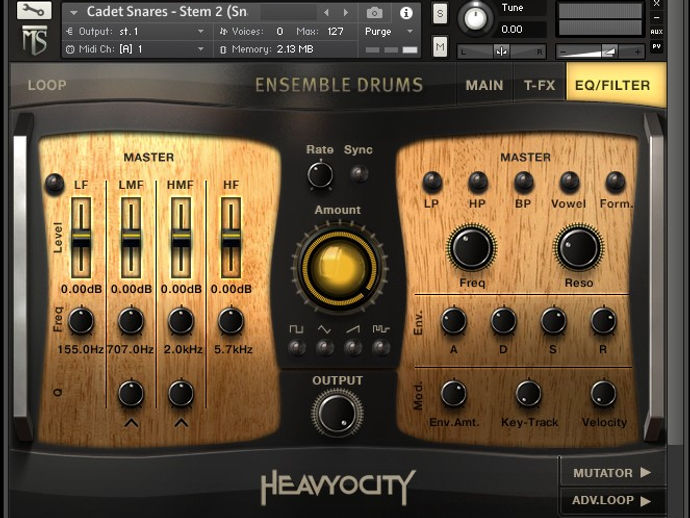Viewport: 690px width, 518px height.
Task: Switch to the MAIN tab
Action: coord(484,85)
